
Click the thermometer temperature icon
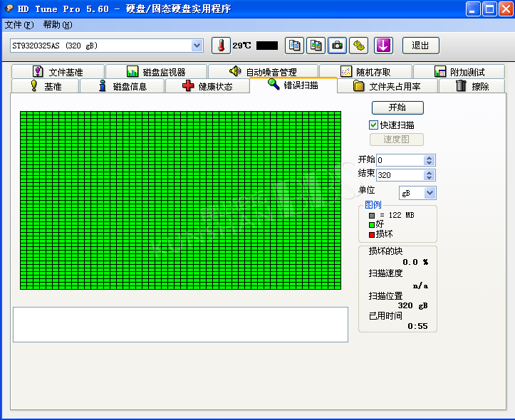221,46
